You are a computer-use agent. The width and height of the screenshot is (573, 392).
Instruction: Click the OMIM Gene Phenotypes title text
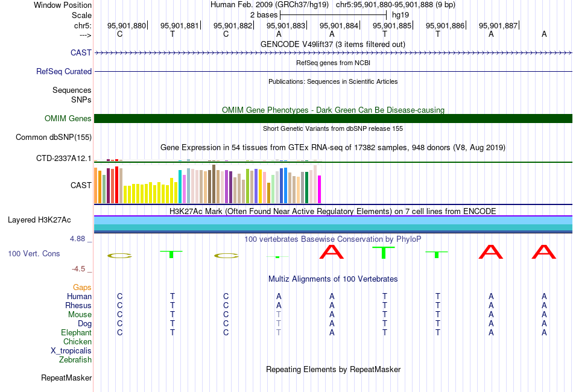(x=333, y=110)
